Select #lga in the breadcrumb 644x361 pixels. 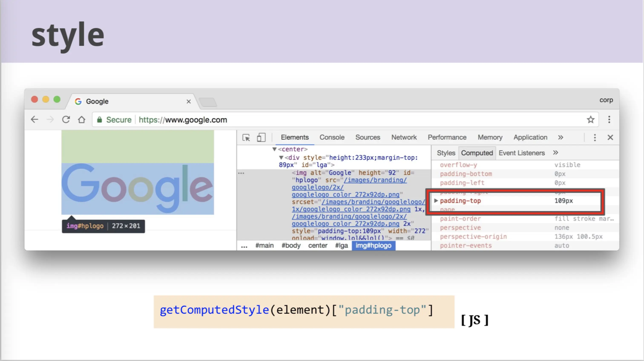342,246
